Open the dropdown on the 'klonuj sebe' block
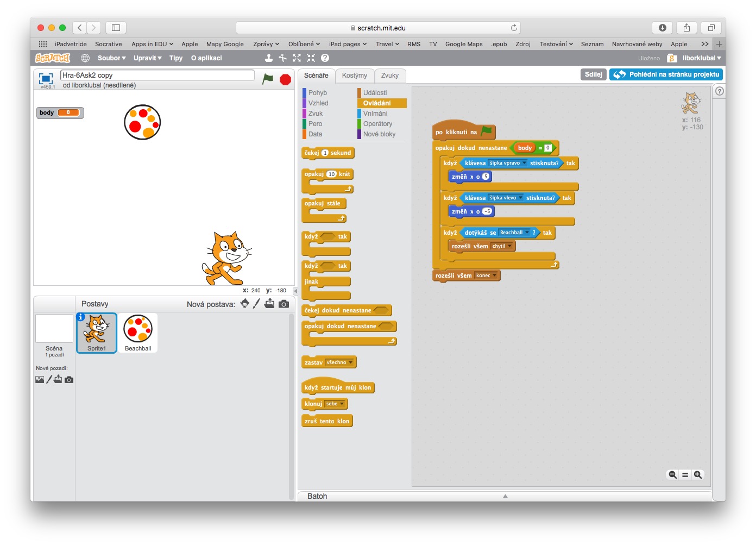The image size is (756, 545). coord(343,403)
